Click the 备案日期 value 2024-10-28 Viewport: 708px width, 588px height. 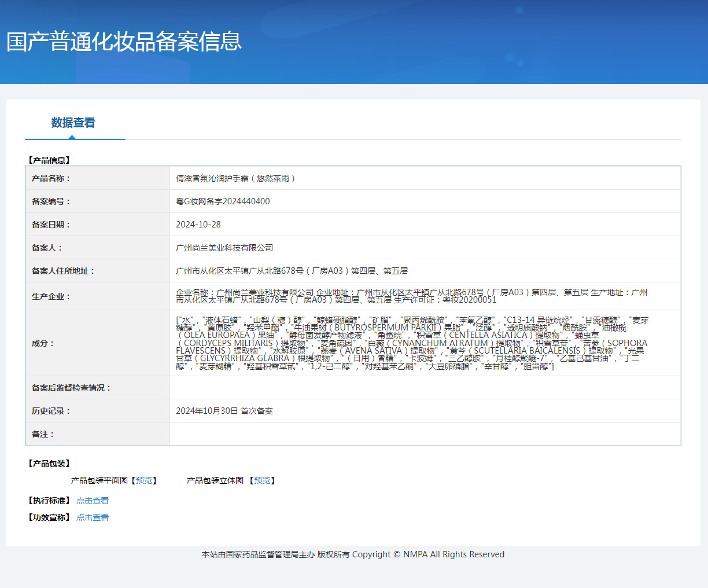coord(198,225)
